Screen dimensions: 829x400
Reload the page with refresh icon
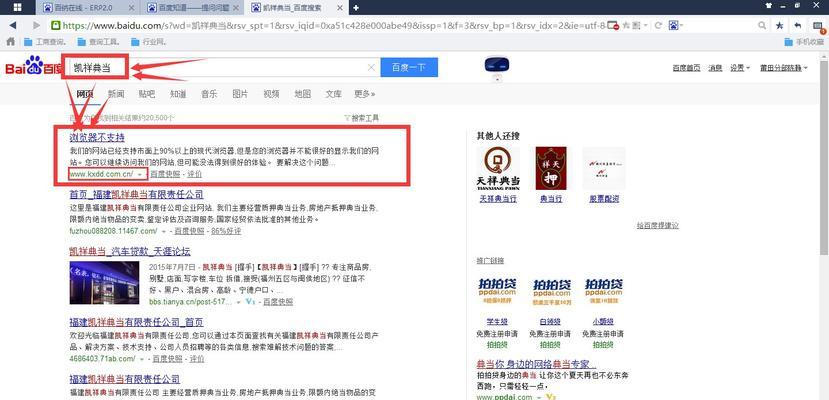[x=658, y=25]
